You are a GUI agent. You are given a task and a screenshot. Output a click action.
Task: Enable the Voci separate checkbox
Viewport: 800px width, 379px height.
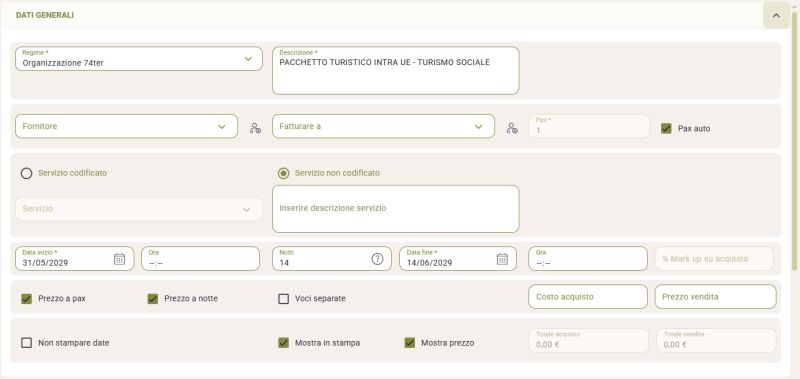pos(284,299)
